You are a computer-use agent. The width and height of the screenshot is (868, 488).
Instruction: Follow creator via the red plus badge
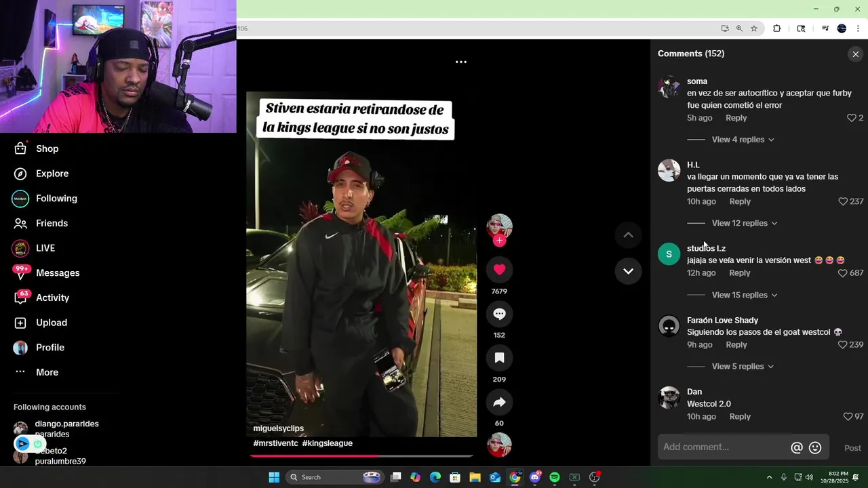point(500,241)
